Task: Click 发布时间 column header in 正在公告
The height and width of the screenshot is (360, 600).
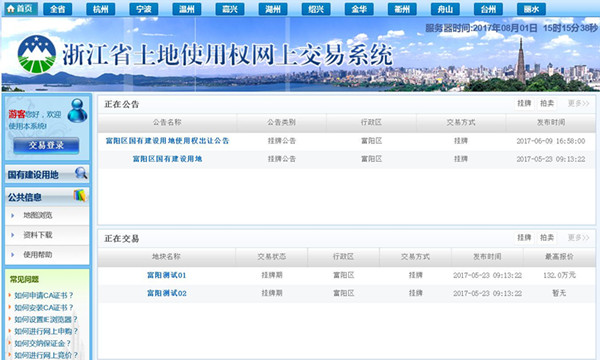Action: click(x=551, y=122)
